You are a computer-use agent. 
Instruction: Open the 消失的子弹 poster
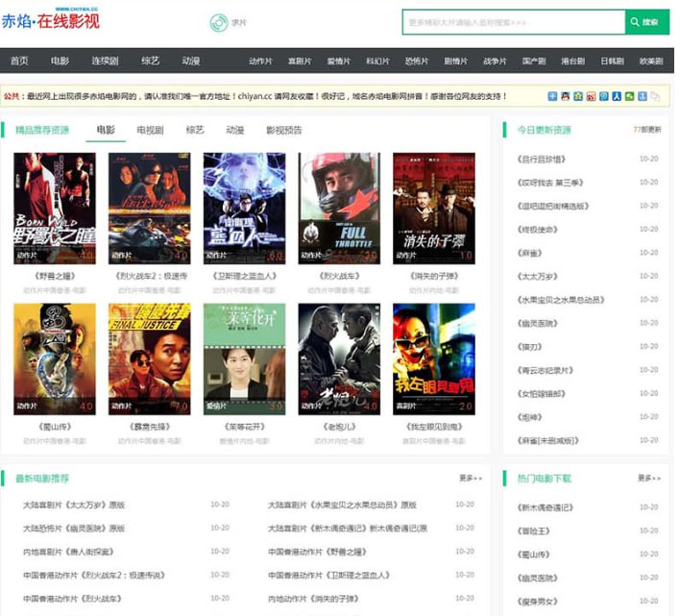click(434, 209)
